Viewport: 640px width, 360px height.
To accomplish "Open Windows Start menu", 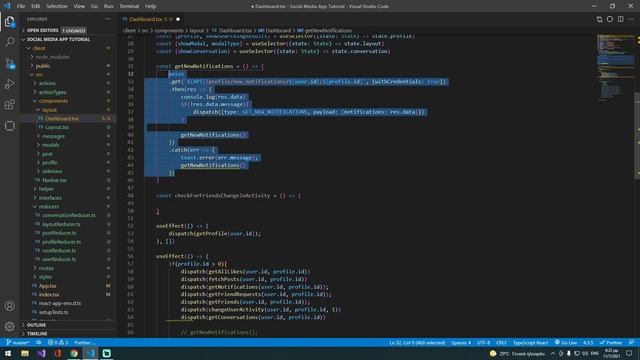I will coord(8,353).
